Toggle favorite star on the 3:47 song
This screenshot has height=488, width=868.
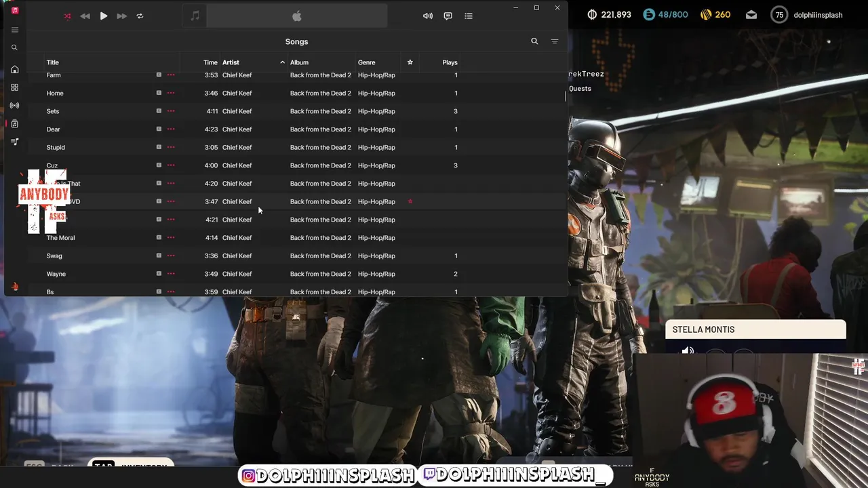pos(410,201)
